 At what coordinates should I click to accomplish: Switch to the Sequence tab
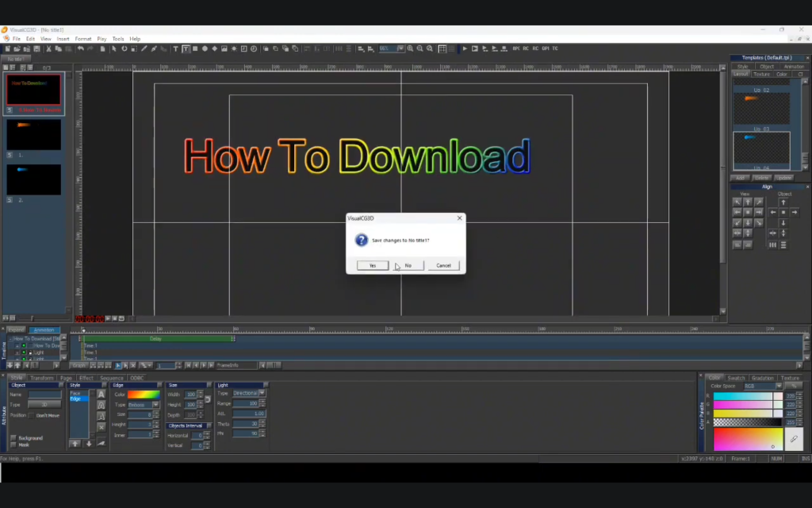(x=112, y=377)
